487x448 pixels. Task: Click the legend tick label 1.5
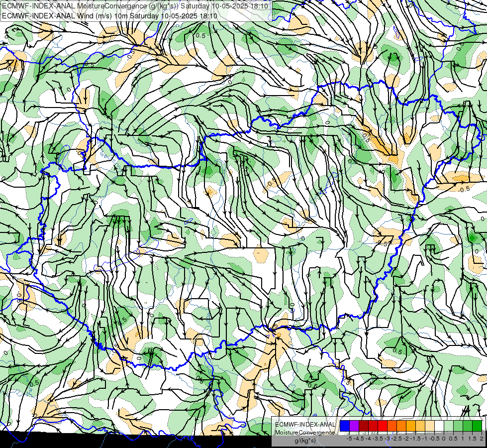pyautogui.click(x=472, y=439)
